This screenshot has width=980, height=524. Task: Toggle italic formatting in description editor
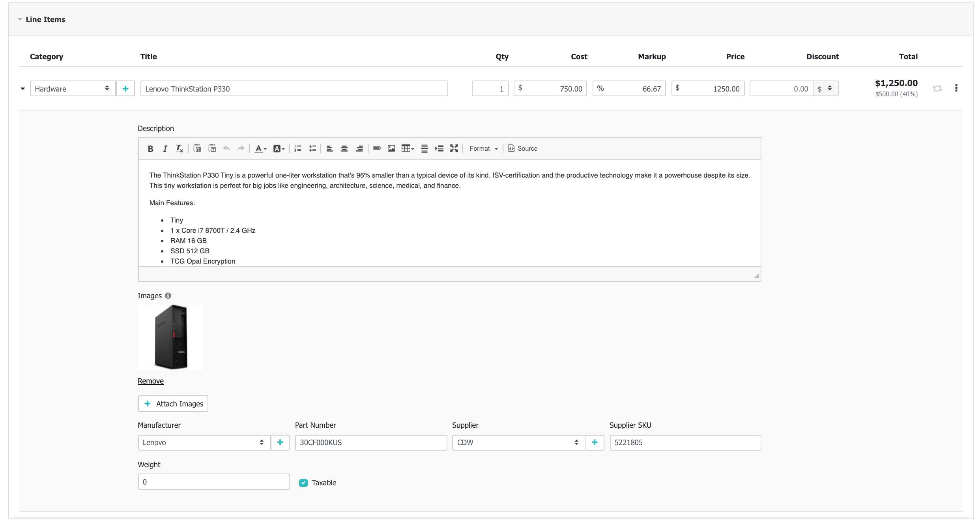[165, 149]
